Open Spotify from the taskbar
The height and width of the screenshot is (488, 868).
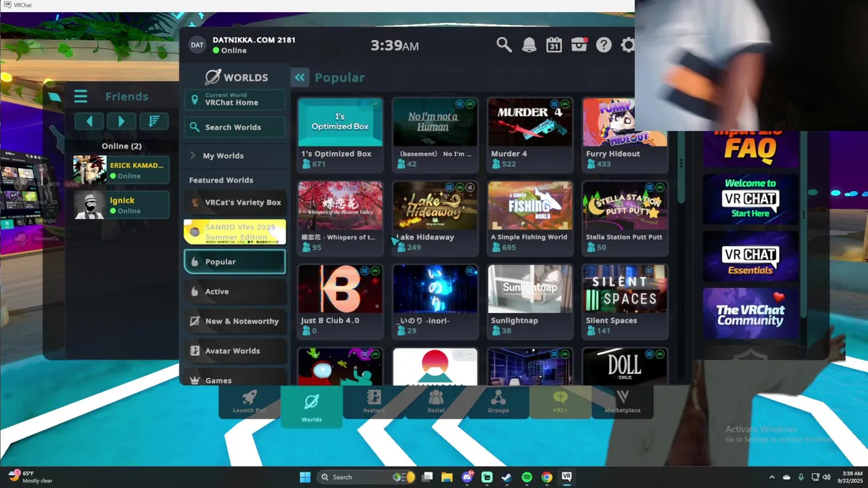coord(527,477)
